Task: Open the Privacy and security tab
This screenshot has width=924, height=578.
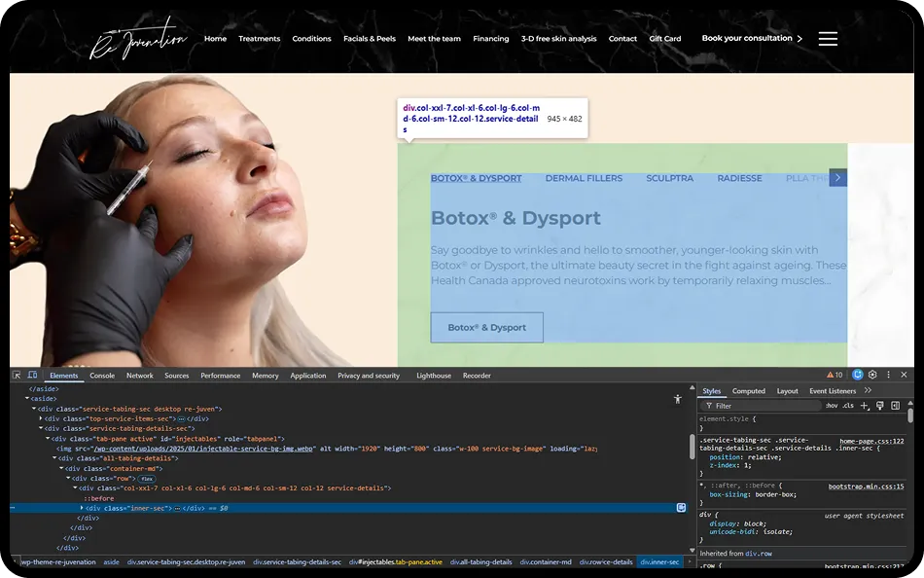Action: point(369,375)
